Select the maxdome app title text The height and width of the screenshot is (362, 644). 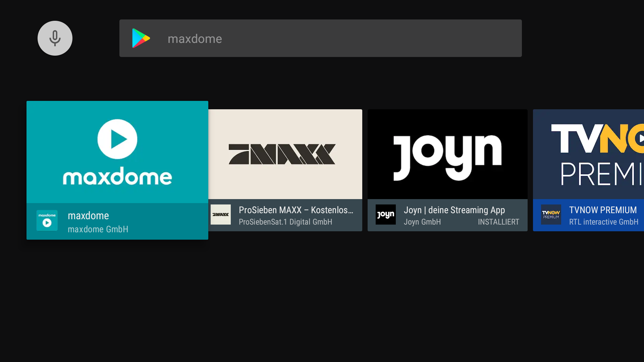click(x=88, y=216)
